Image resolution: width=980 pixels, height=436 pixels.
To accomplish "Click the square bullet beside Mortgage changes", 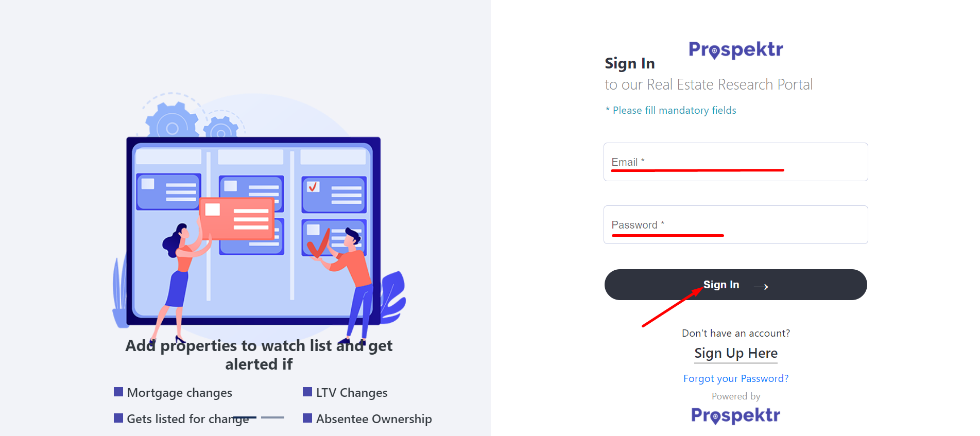I will click(x=118, y=392).
